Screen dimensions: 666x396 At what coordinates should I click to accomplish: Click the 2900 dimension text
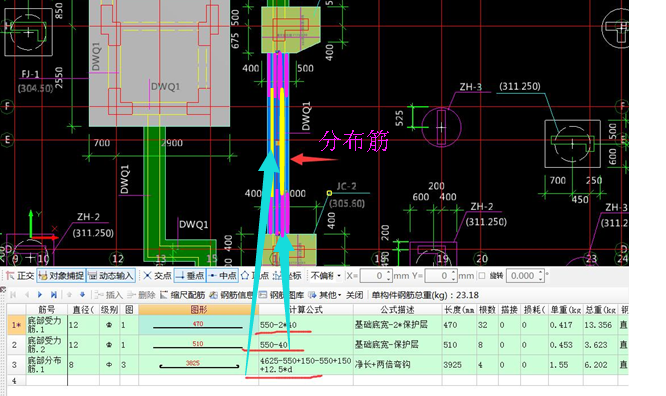click(x=172, y=143)
